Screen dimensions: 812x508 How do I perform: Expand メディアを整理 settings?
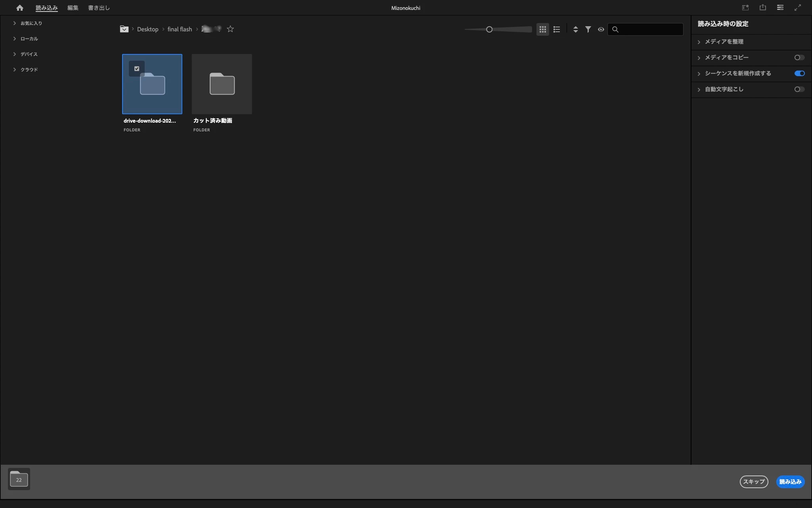tap(699, 42)
